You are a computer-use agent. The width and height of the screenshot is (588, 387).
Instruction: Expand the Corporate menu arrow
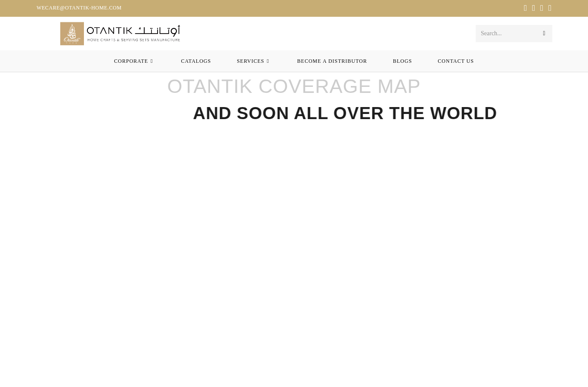152,61
